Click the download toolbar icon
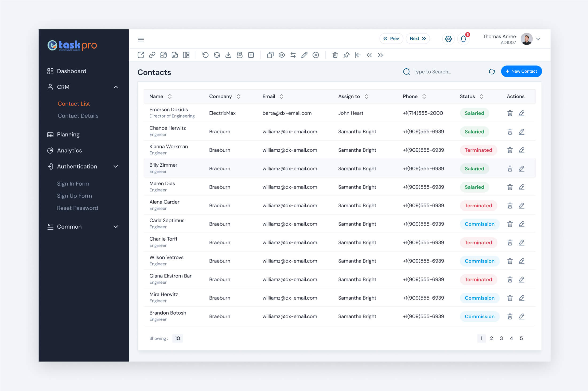Screen dimensions: 588x391 pos(228,55)
